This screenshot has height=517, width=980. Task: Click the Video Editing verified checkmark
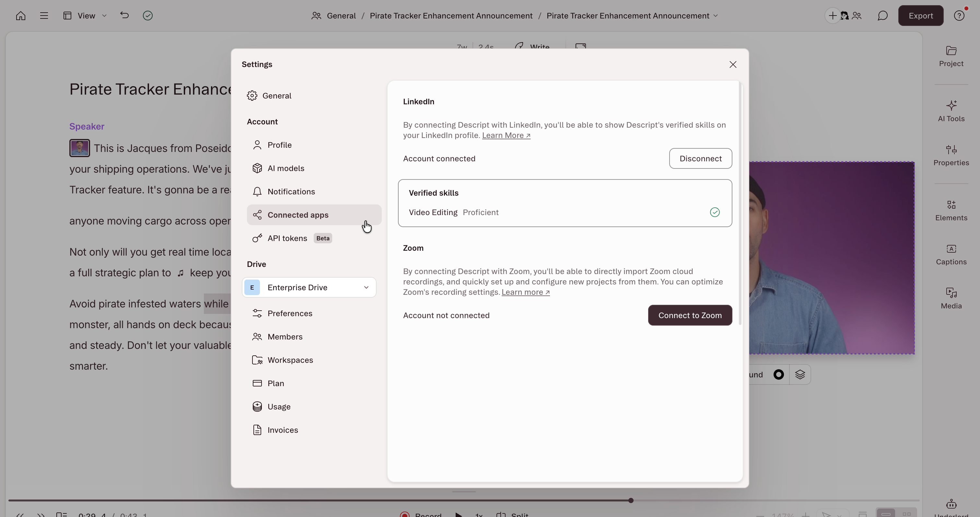pos(715,212)
